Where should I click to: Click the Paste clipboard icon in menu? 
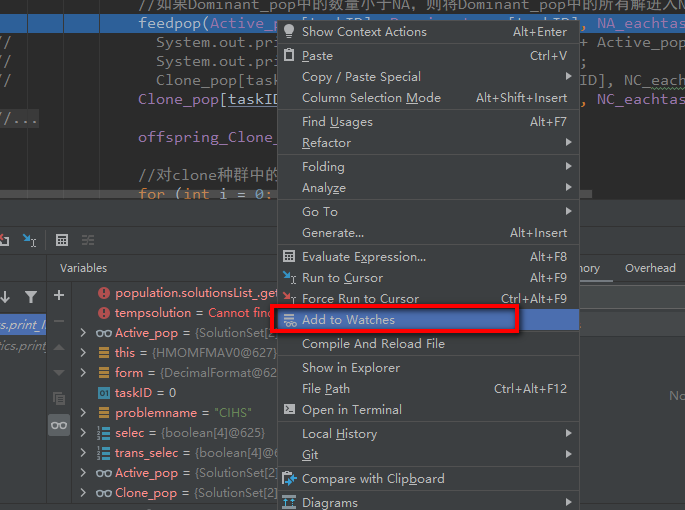pyautogui.click(x=289, y=55)
